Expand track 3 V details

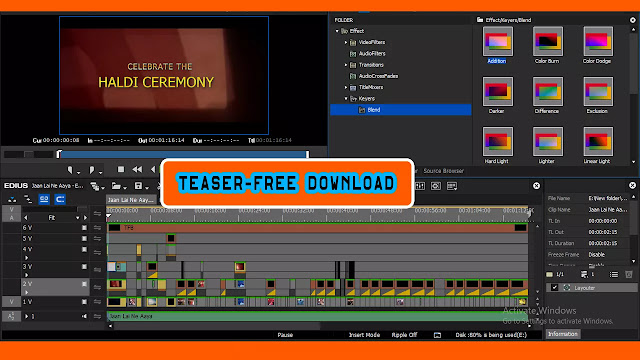(x=27, y=275)
